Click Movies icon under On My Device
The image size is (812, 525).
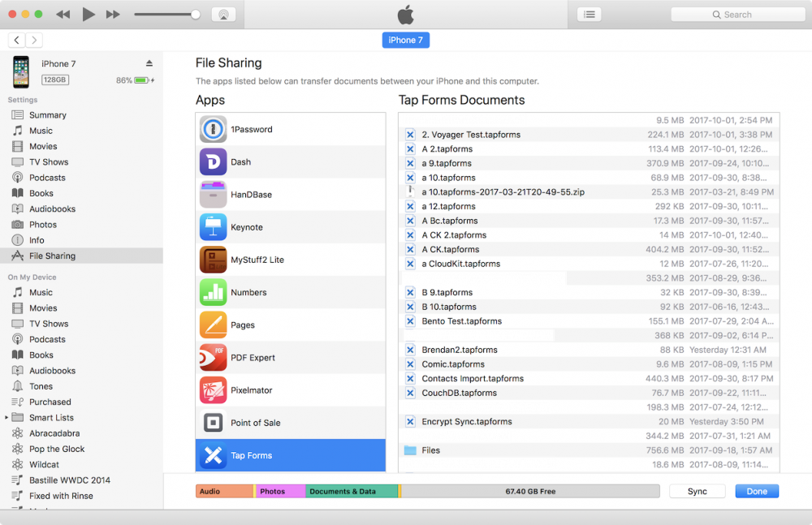coord(18,308)
